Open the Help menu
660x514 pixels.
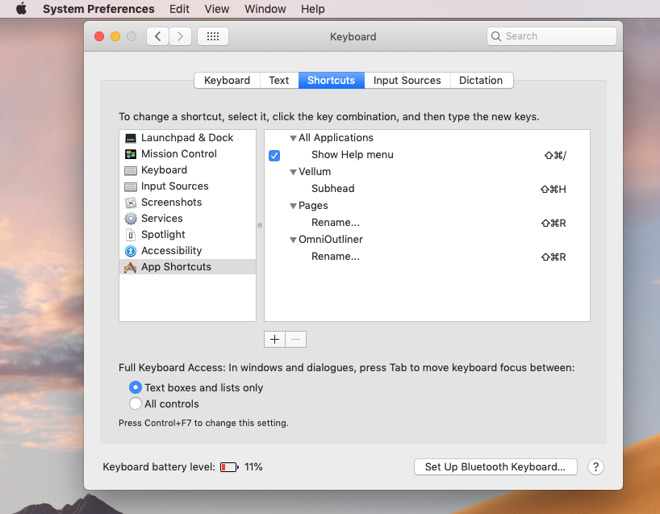pyautogui.click(x=313, y=9)
